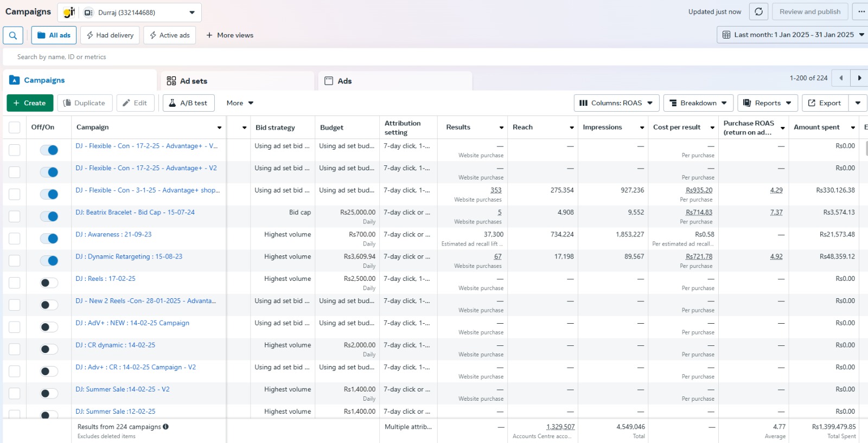Image resolution: width=868 pixels, height=443 pixels.
Task: Open the date range selector for last month
Action: coord(793,35)
